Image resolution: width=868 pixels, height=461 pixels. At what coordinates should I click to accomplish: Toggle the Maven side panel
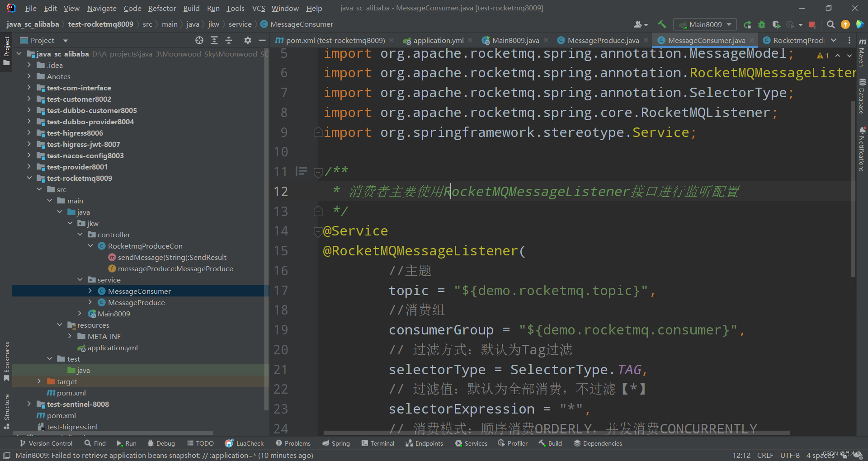point(862,53)
